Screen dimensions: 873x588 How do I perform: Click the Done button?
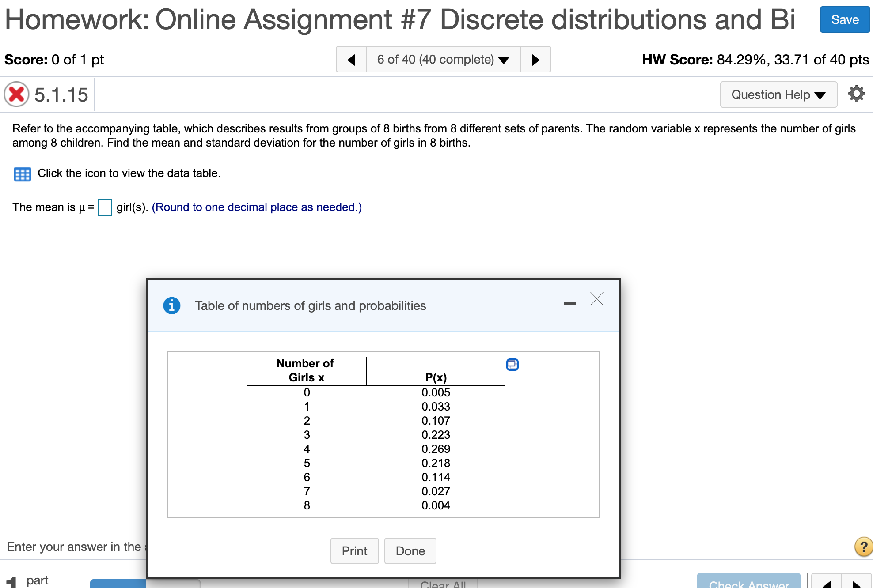(410, 551)
